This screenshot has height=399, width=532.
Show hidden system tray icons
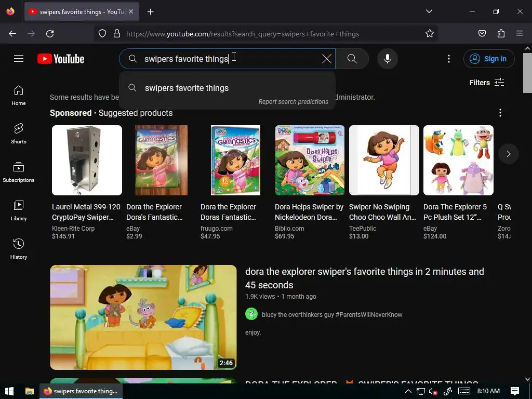[x=408, y=391]
